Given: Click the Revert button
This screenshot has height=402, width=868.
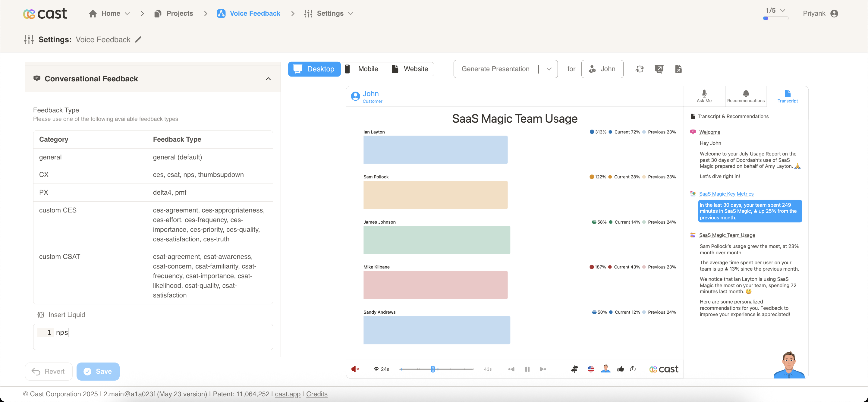Looking at the screenshot, I should point(49,371).
